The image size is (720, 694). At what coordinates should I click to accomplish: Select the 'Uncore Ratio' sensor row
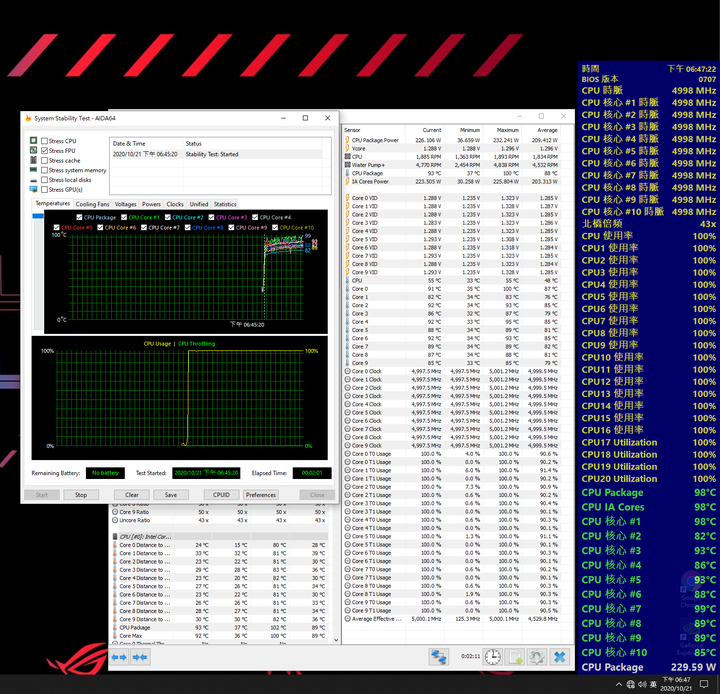(219, 520)
